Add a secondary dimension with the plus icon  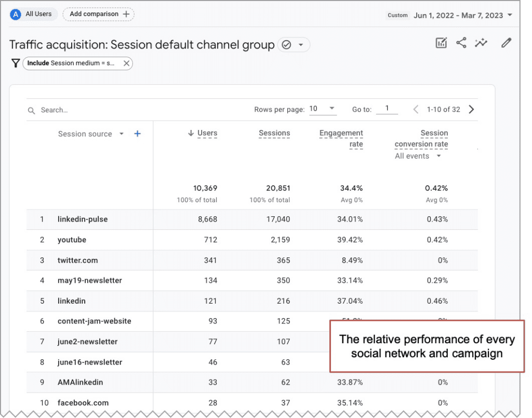[x=137, y=134]
